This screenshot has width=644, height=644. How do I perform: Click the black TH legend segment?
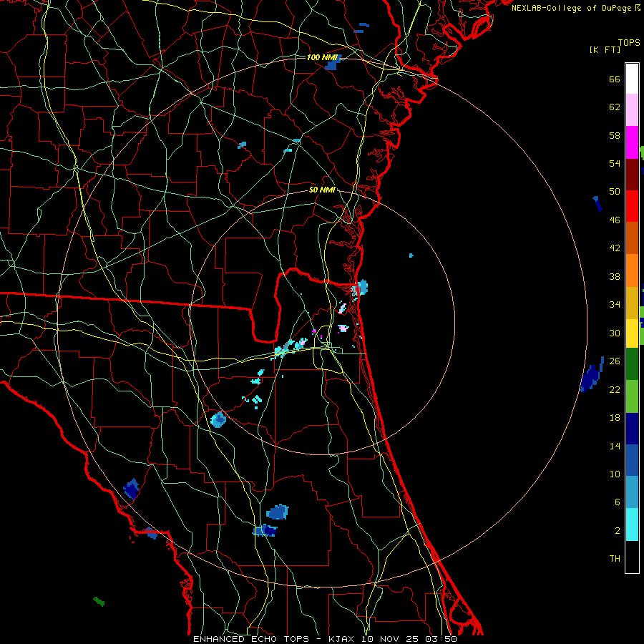[x=632, y=557]
